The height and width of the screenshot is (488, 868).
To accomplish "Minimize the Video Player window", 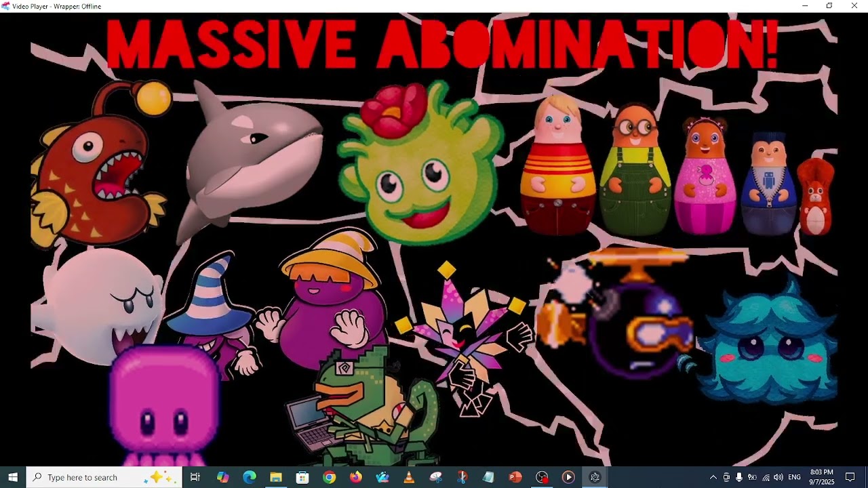I will pyautogui.click(x=805, y=6).
